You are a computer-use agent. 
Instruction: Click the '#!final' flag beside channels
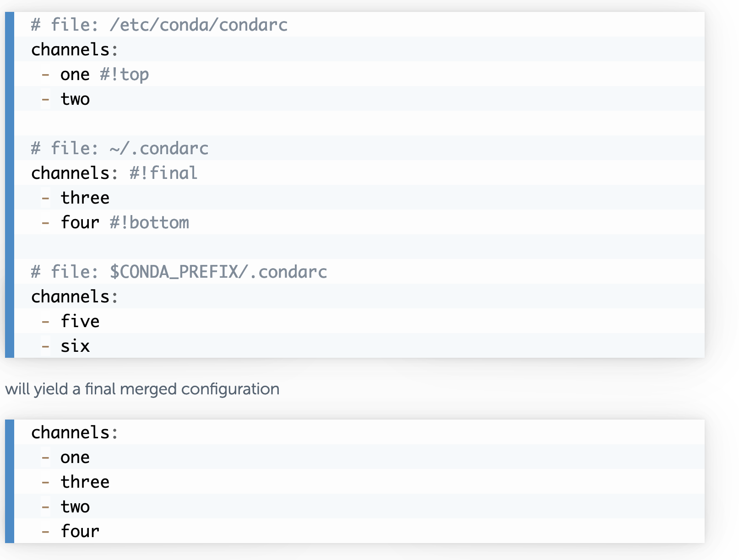163,173
